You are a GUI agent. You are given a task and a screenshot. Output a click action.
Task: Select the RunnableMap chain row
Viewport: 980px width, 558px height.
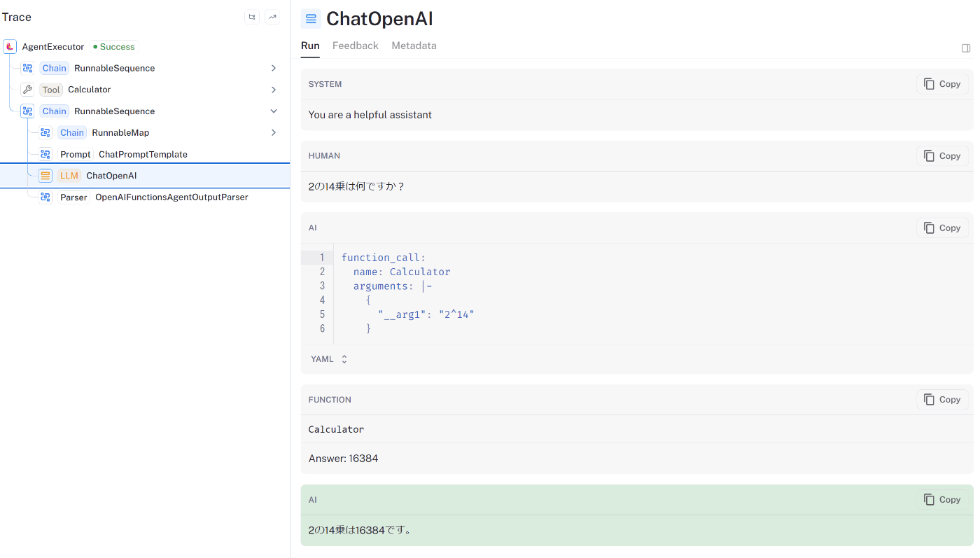tap(145, 132)
